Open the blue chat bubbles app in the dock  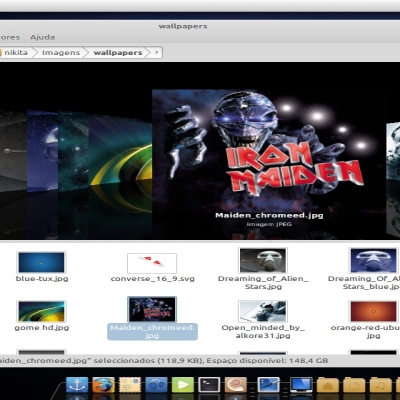tap(156, 385)
